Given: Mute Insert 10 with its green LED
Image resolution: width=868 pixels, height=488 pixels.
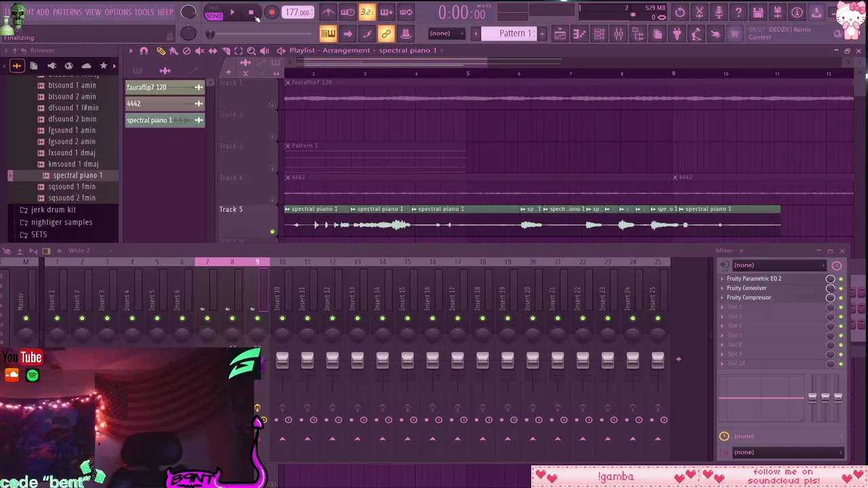Looking at the screenshot, I should (x=282, y=318).
